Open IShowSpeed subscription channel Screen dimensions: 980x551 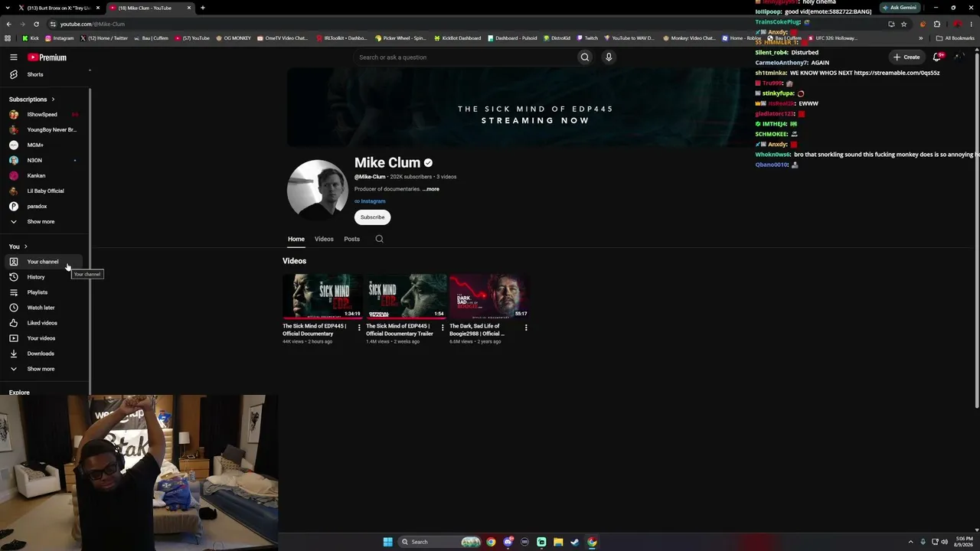pyautogui.click(x=44, y=115)
